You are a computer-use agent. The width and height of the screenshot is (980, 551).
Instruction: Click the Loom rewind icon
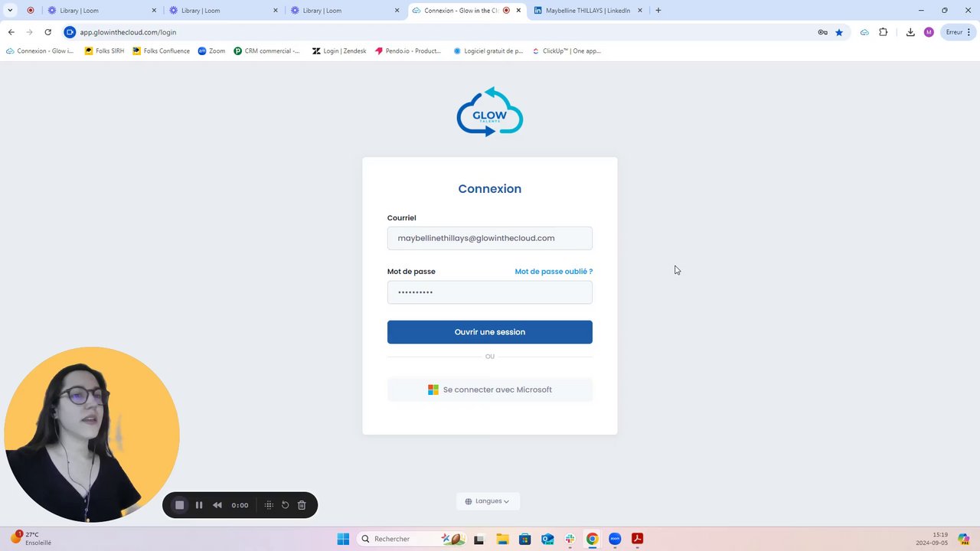tap(217, 505)
